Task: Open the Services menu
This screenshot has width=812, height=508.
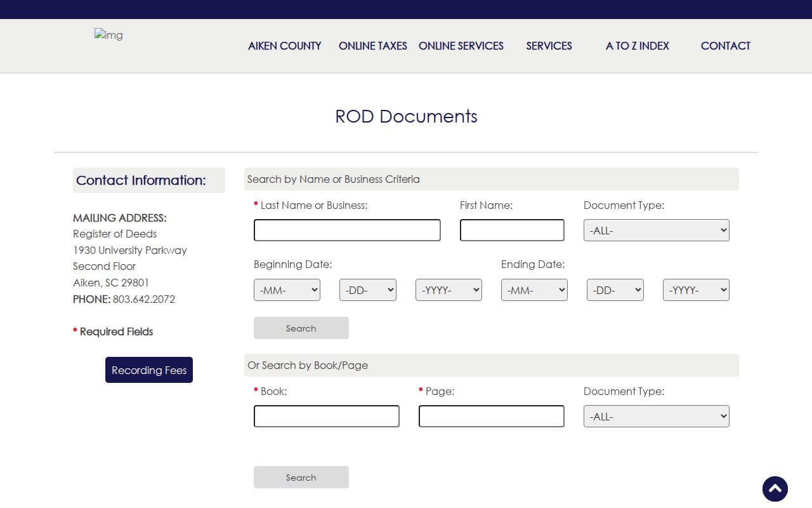Action: point(549,46)
